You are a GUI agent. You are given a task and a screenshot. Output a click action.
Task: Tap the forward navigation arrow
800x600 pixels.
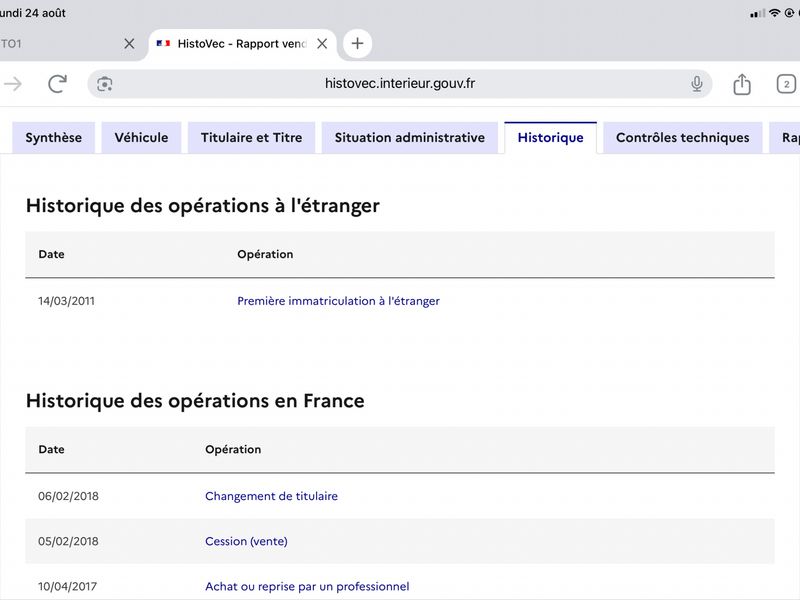[x=13, y=84]
